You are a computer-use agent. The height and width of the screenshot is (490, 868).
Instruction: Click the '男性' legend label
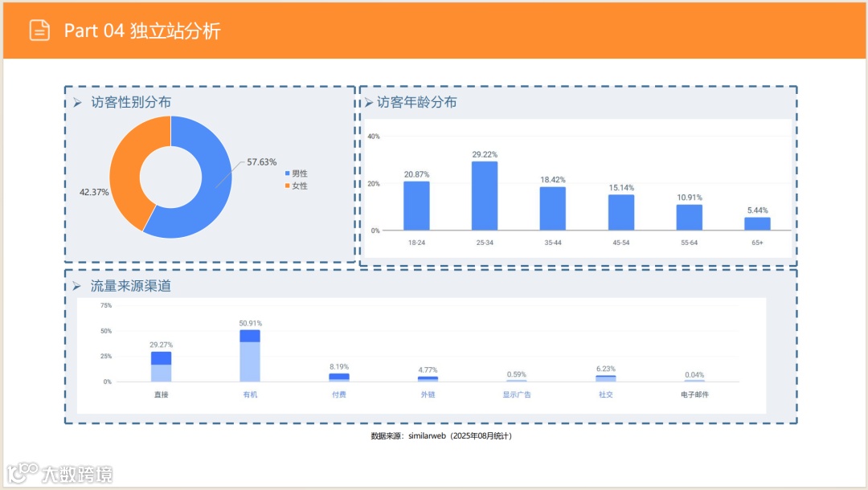(300, 174)
